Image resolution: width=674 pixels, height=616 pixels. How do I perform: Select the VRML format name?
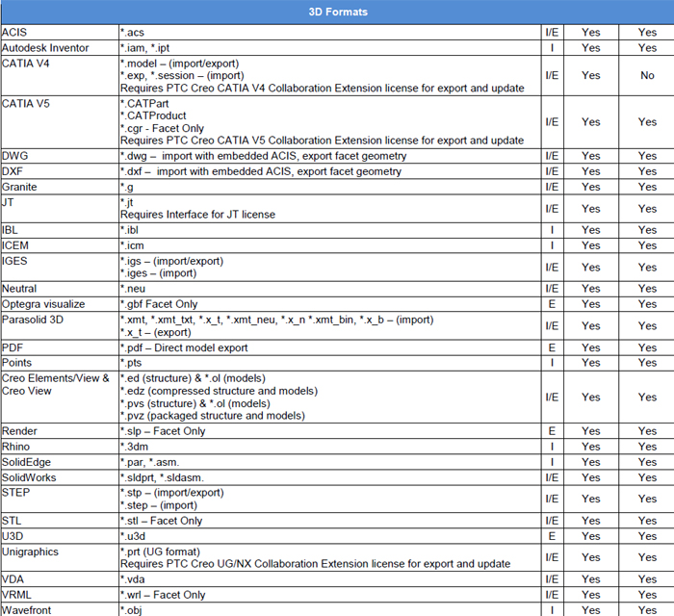(x=16, y=595)
